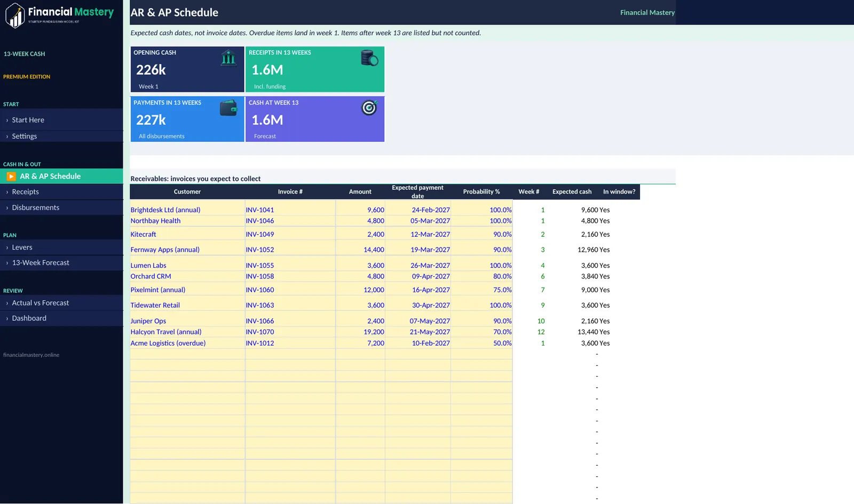Click the Payments 227k value

pyautogui.click(x=151, y=120)
